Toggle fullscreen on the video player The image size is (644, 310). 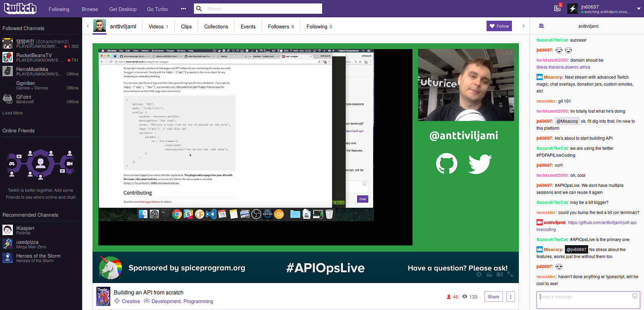click(510, 274)
